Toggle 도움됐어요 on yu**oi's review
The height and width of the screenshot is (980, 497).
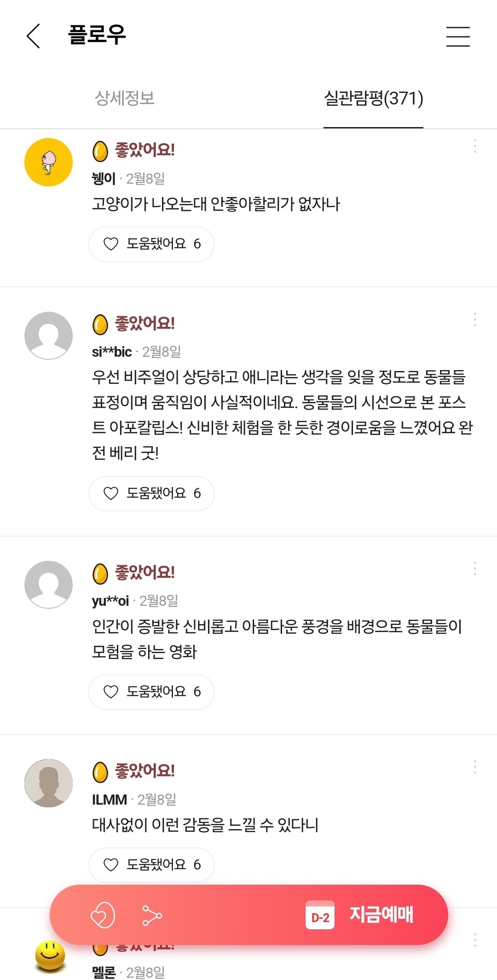(x=151, y=692)
